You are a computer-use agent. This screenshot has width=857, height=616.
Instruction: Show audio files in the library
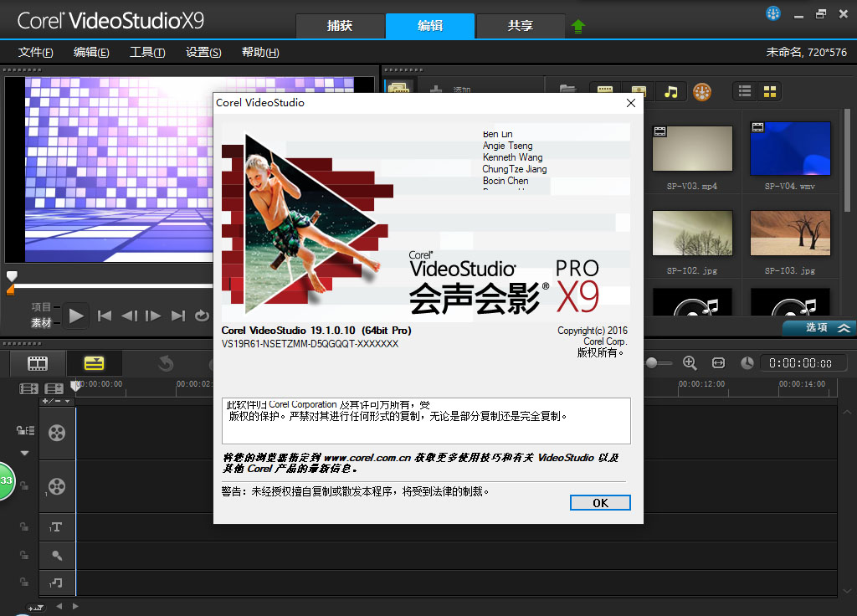point(670,91)
